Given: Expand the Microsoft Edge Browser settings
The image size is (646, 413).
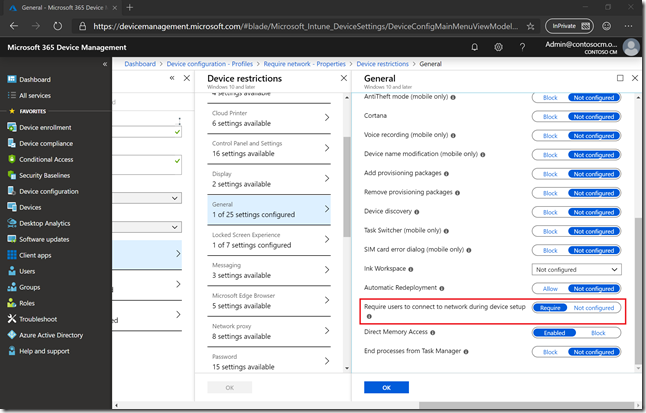Looking at the screenshot, I should pyautogui.click(x=270, y=300).
